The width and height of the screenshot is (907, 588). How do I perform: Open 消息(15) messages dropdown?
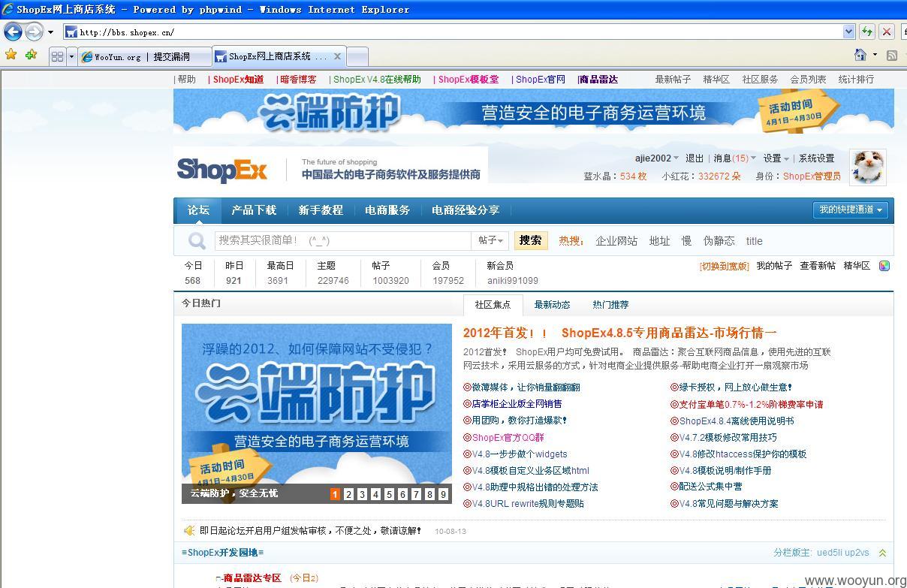pos(734,158)
